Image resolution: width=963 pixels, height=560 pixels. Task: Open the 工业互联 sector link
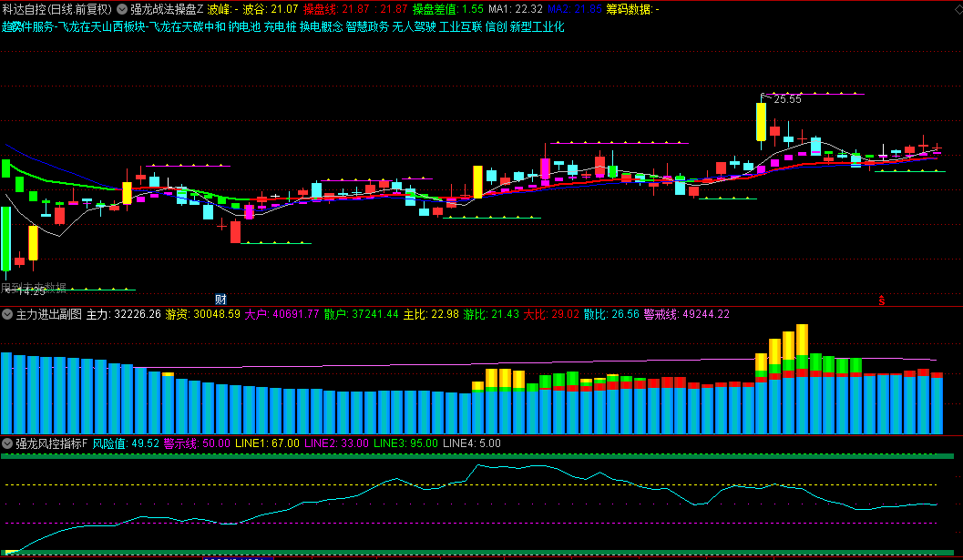461,26
